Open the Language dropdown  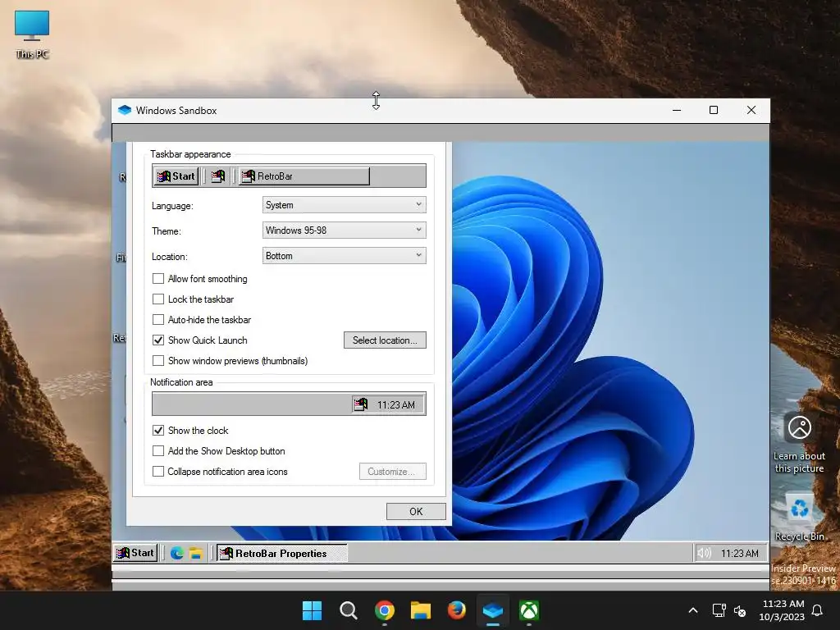[x=344, y=204]
